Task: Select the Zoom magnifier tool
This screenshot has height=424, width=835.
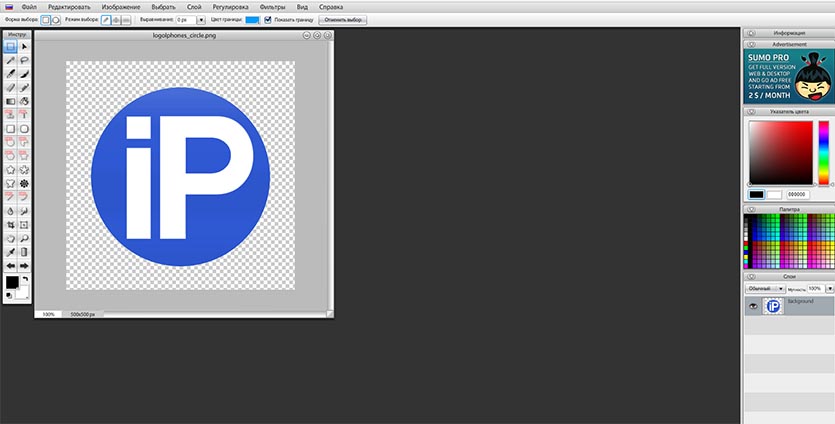Action: click(24, 239)
